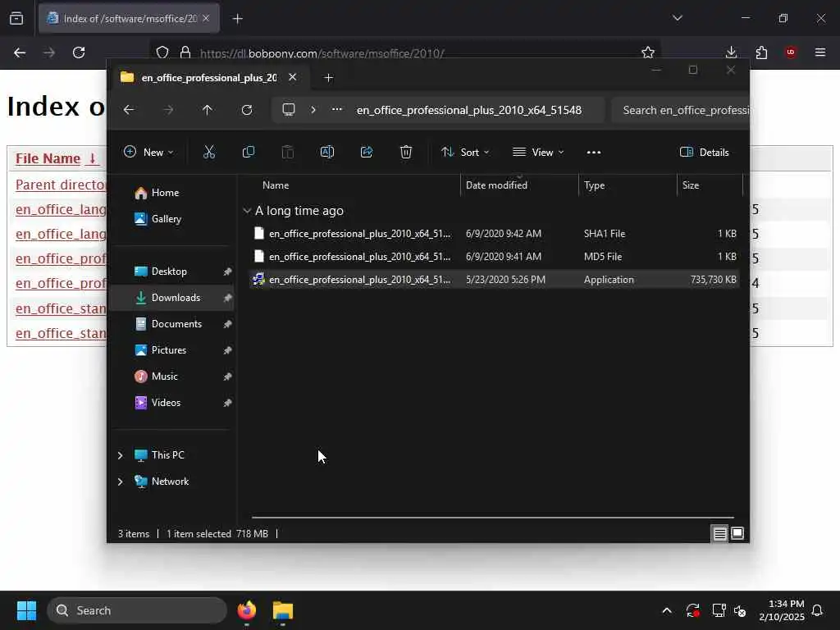840x630 pixels.
Task: Open the notifications bell in system tray
Action: tap(818, 610)
